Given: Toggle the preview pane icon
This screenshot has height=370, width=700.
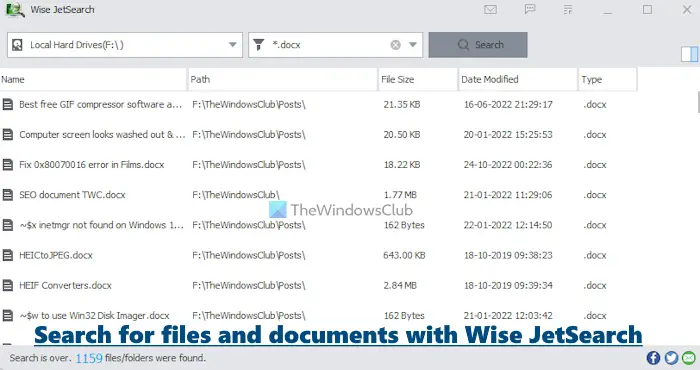Looking at the screenshot, I should (689, 54).
